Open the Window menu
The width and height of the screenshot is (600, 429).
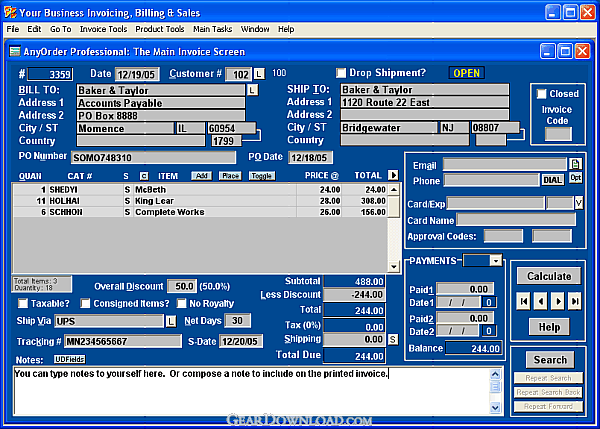(255, 29)
